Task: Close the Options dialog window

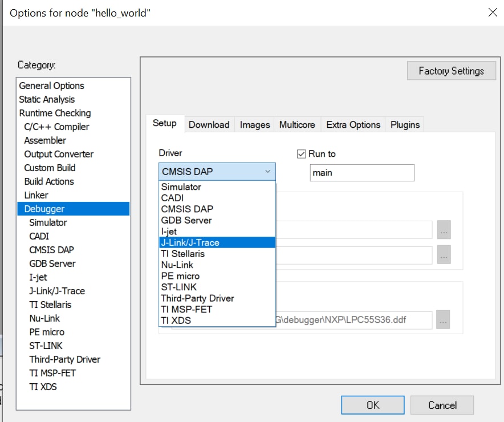Action: (492, 13)
